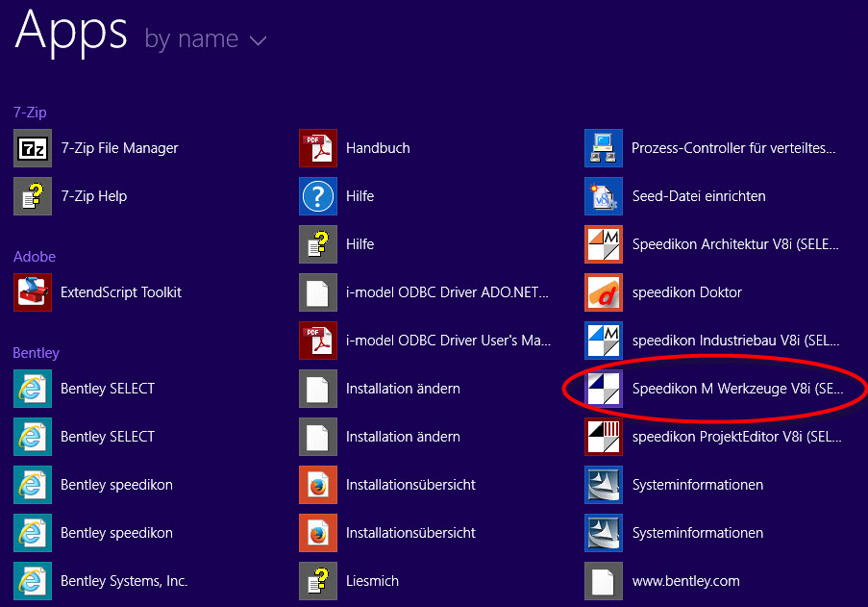Open the Bentley Systems, Inc. web shortcut

tap(101, 581)
